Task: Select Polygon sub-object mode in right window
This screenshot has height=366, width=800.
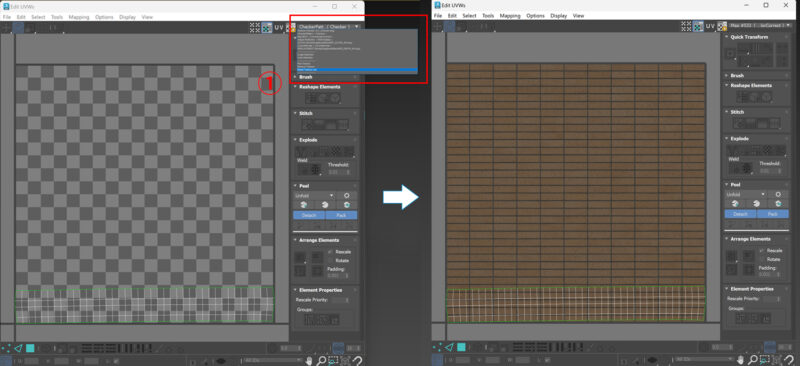Action: 461,348
